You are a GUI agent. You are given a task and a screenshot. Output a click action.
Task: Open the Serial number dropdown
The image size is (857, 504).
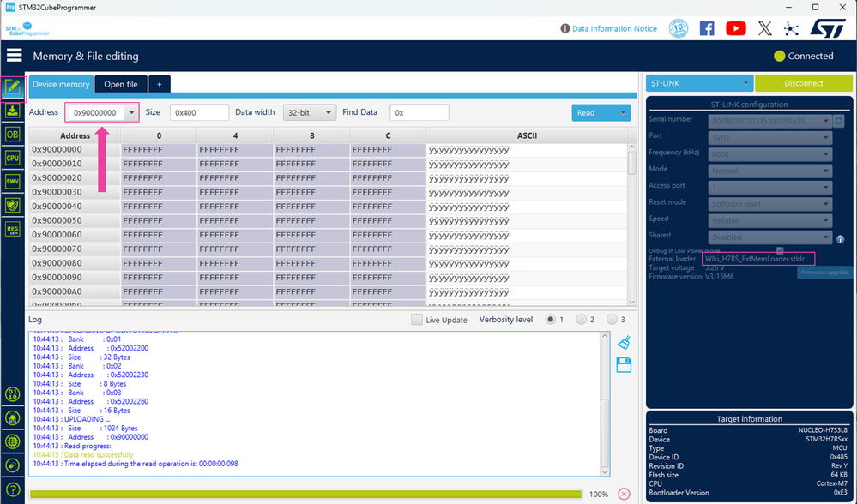(x=770, y=121)
